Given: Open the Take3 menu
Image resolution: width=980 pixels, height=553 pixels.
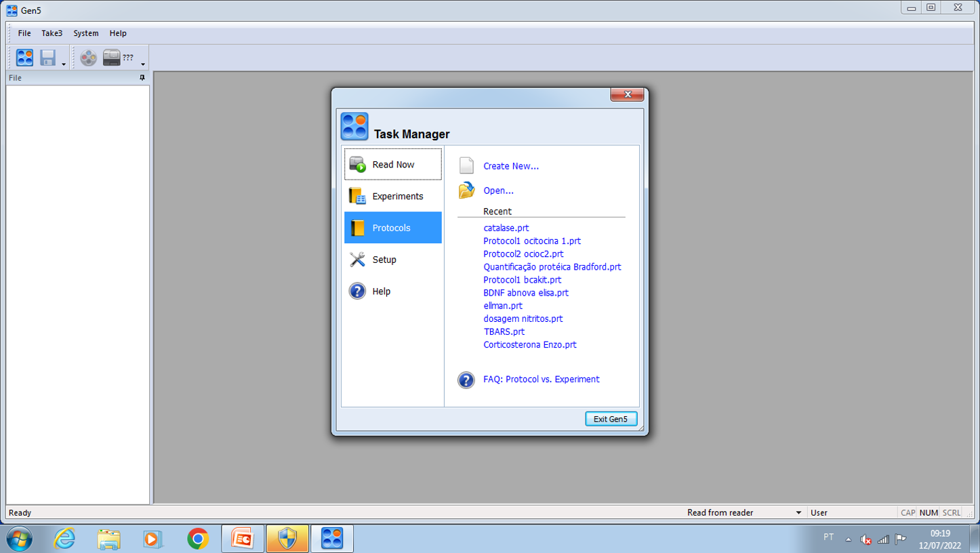Looking at the screenshot, I should pos(52,33).
